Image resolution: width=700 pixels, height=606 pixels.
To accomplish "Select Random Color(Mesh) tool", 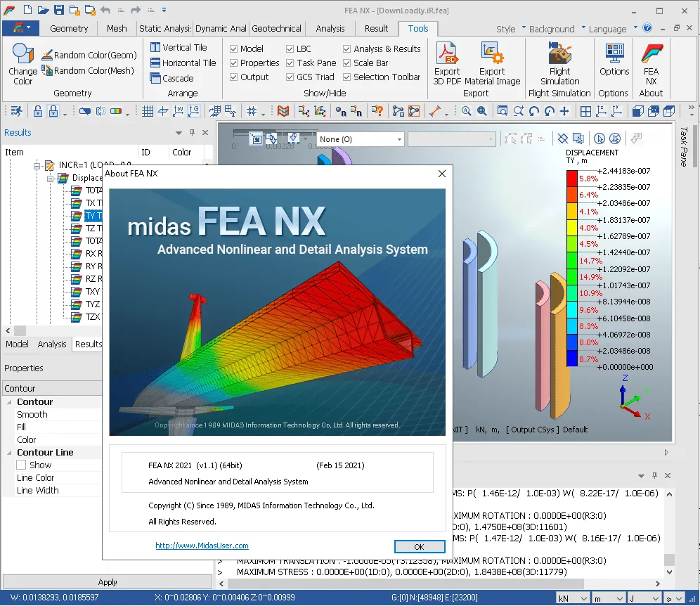I will pos(88,70).
